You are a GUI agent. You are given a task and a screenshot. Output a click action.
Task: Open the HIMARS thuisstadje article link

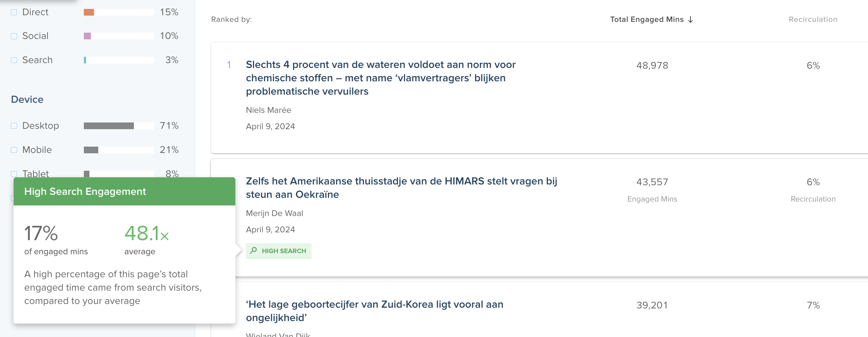tap(401, 188)
